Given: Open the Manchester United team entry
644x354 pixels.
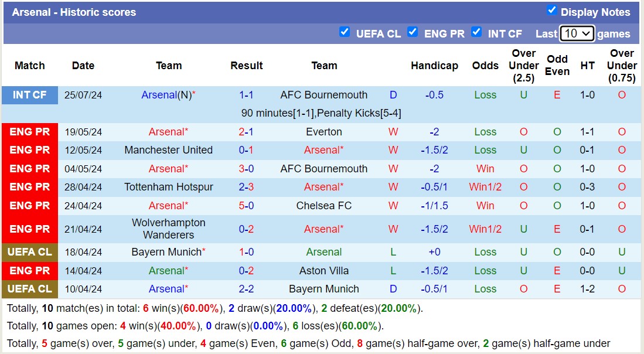Looking at the screenshot, I should 169,150.
